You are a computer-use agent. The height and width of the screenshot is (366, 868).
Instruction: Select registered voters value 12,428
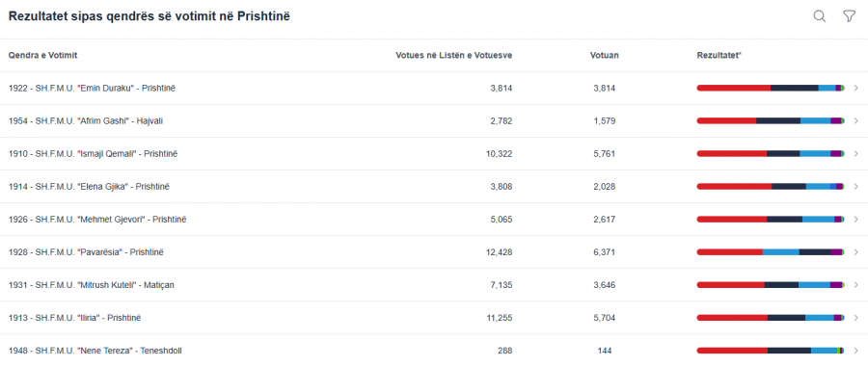(x=500, y=252)
